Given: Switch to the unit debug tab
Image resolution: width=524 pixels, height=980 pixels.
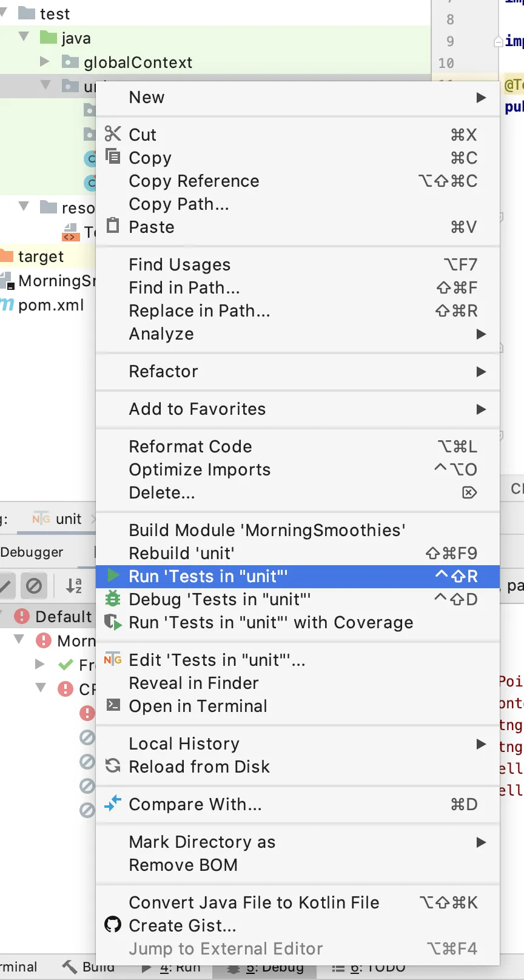Looking at the screenshot, I should point(67,519).
